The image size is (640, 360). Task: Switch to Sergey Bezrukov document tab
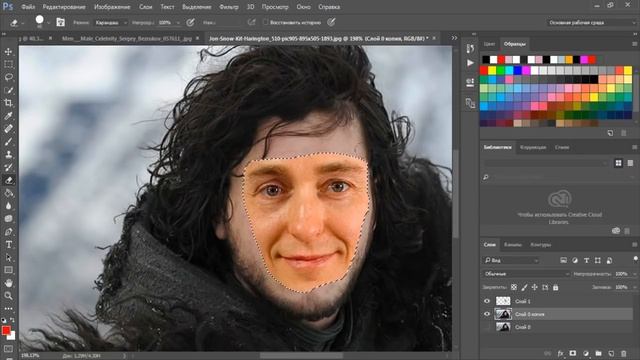pos(127,38)
